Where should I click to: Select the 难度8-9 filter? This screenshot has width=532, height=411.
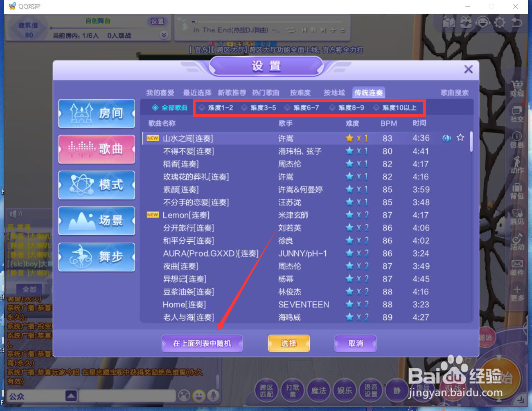(346, 108)
